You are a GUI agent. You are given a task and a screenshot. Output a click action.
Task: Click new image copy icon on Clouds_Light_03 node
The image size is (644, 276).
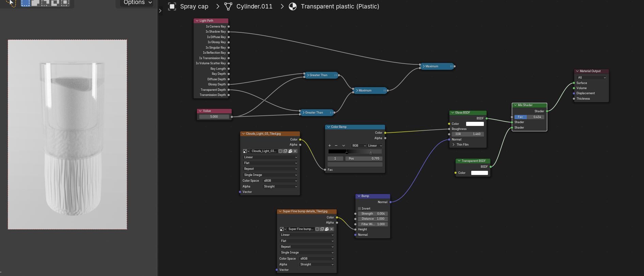(x=285, y=151)
